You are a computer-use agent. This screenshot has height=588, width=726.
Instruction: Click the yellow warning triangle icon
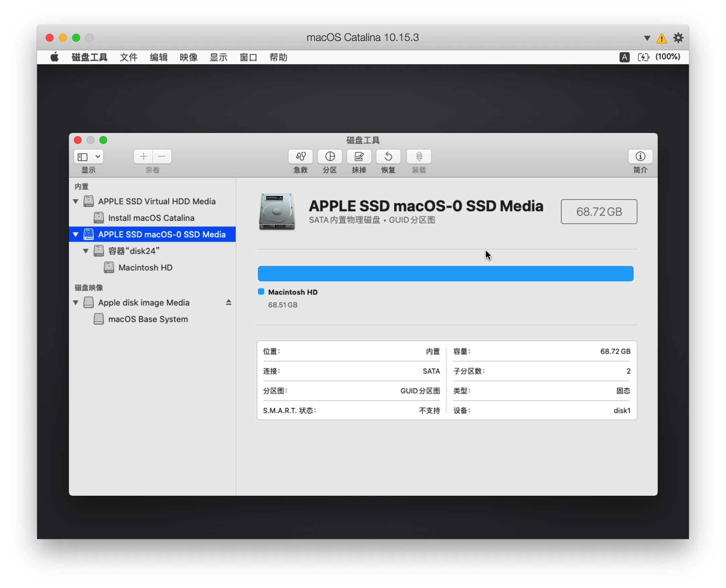coord(661,38)
